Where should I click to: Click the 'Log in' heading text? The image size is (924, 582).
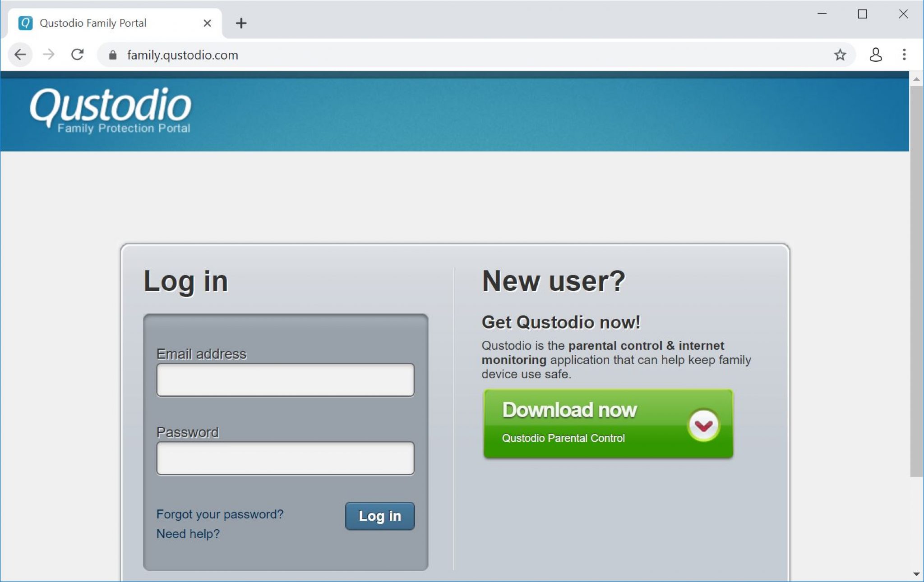pos(185,282)
